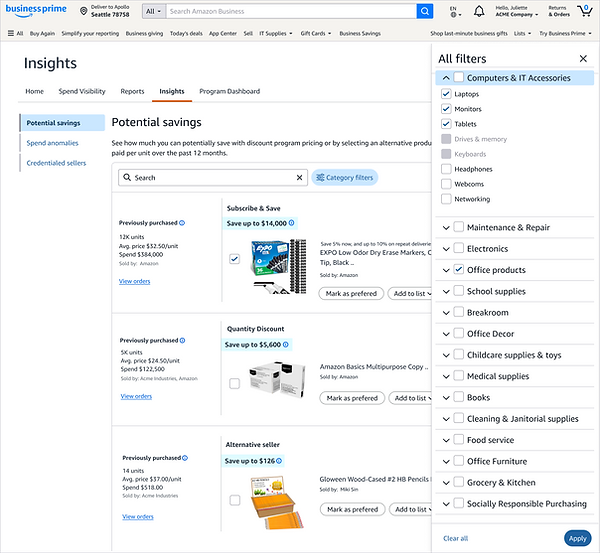Select the Gloween pencils item checkbox
600x553 pixels.
coord(235,500)
